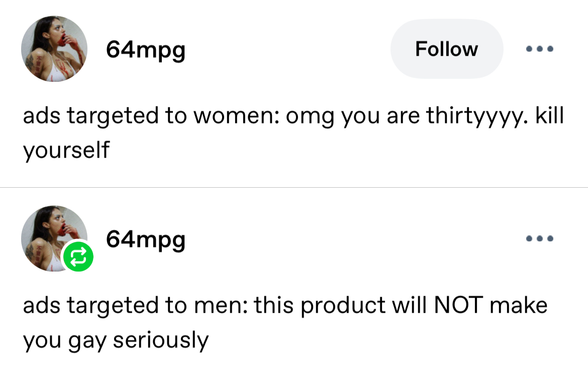Click the word "kill" in top post
This screenshot has width=588, height=386.
(549, 115)
